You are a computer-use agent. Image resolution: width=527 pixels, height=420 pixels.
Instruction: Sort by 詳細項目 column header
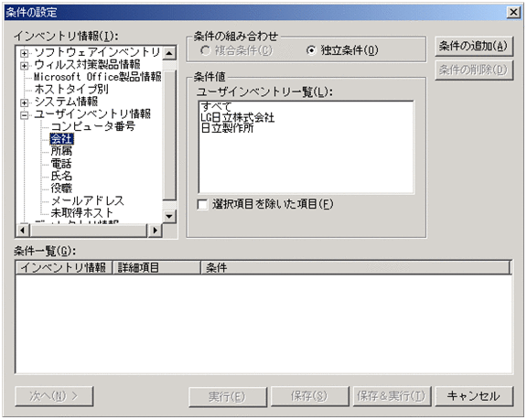[x=156, y=268]
